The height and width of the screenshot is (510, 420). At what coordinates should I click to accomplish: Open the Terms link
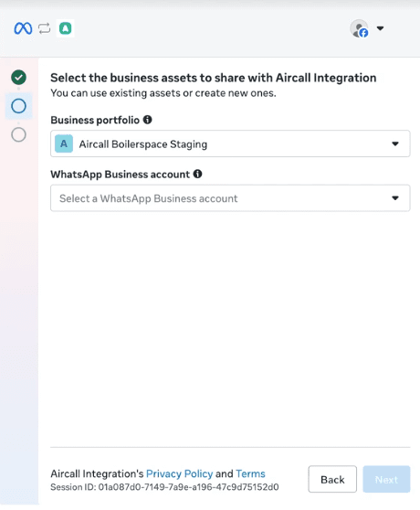pyautogui.click(x=250, y=473)
